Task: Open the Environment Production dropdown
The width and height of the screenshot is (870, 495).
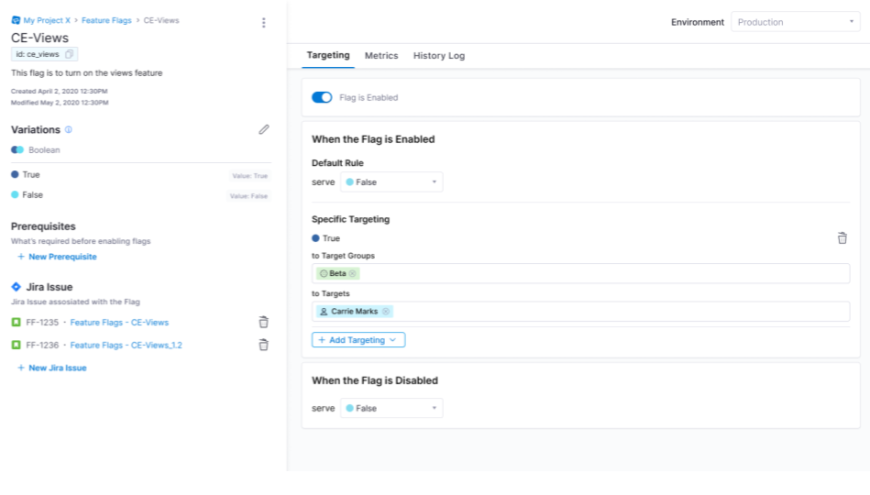Action: (795, 22)
